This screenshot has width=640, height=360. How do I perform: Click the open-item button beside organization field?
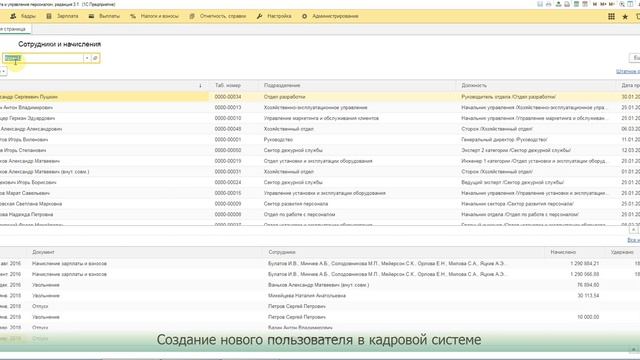point(95,58)
